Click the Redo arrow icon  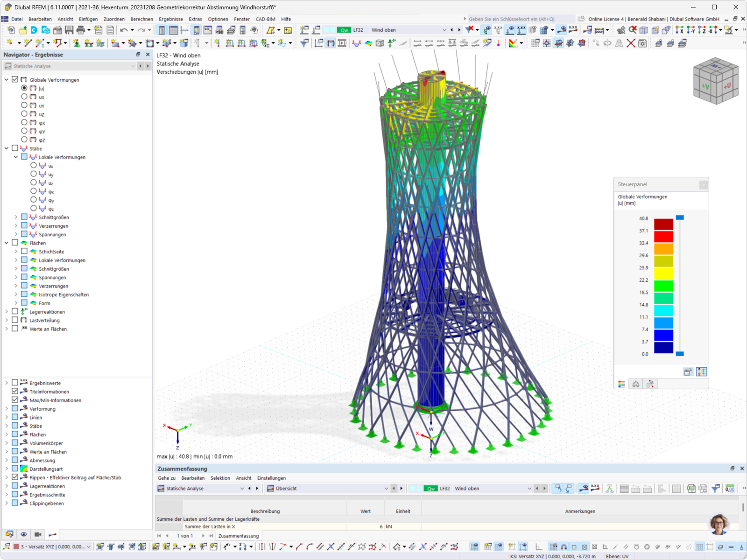point(141,30)
